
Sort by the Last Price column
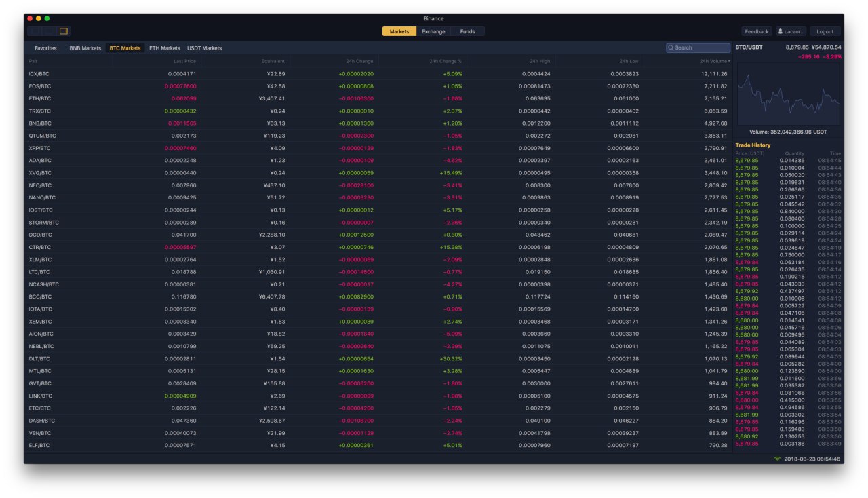[x=184, y=62]
